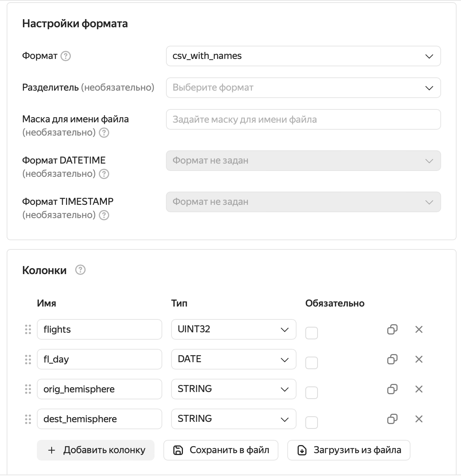Click help icon for Маска для имени файла
Image resolution: width=461 pixels, height=476 pixels.
point(104,133)
